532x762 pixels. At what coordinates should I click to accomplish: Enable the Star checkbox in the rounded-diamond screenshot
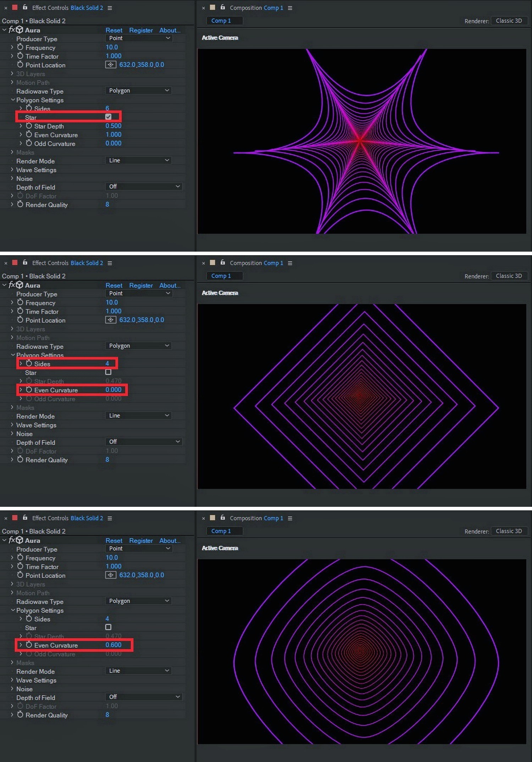tap(108, 627)
